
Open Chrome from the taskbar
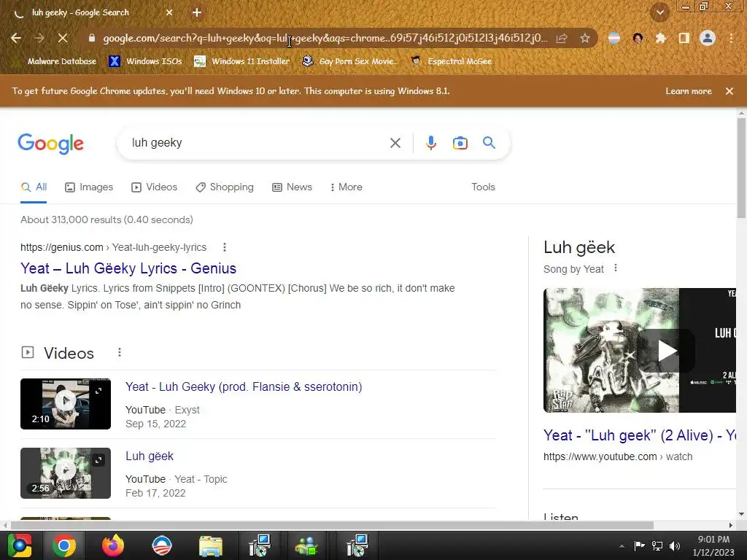tap(64, 545)
